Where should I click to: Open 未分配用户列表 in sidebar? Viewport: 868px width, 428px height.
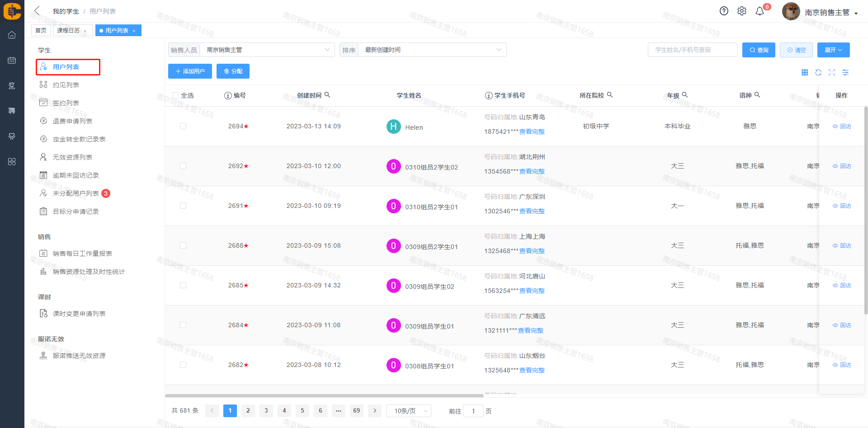pyautogui.click(x=75, y=193)
